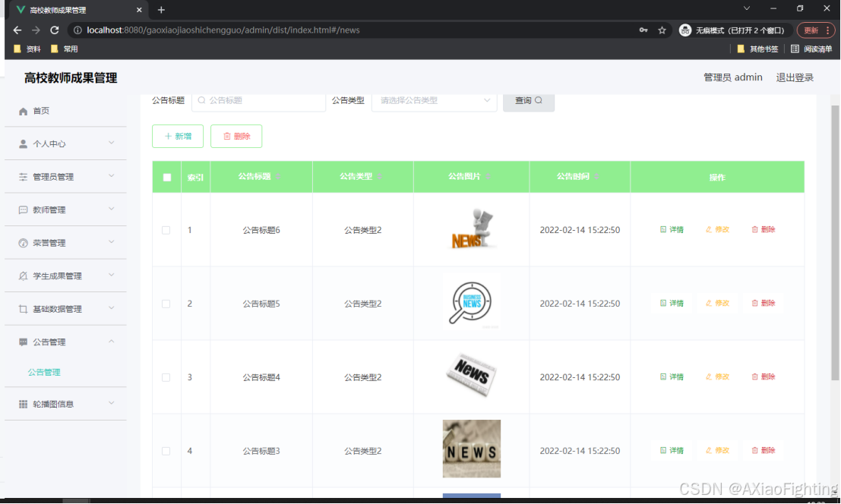
Task: Open the NEWS blocks thumbnail of 公告标题3
Action: click(x=472, y=449)
